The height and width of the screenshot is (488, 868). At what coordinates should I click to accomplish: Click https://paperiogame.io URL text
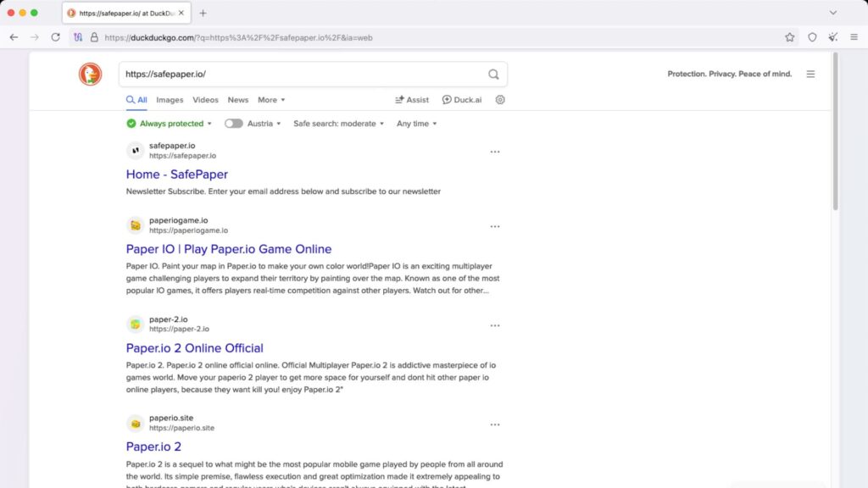[188, 230]
